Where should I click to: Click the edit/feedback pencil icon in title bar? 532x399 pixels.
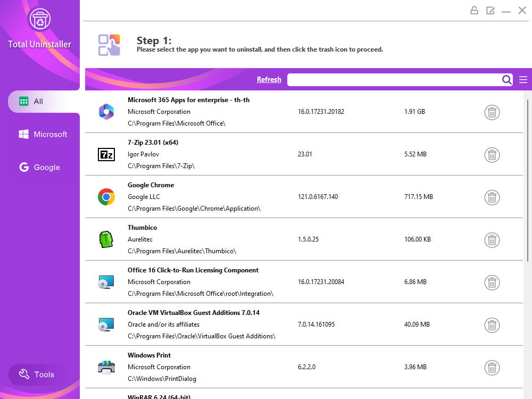[491, 11]
